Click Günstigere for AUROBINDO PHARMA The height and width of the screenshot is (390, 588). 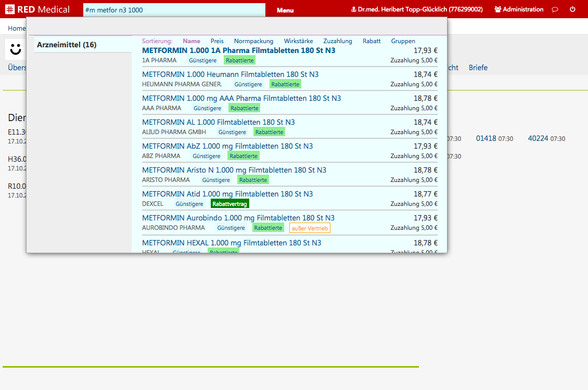coord(231,228)
